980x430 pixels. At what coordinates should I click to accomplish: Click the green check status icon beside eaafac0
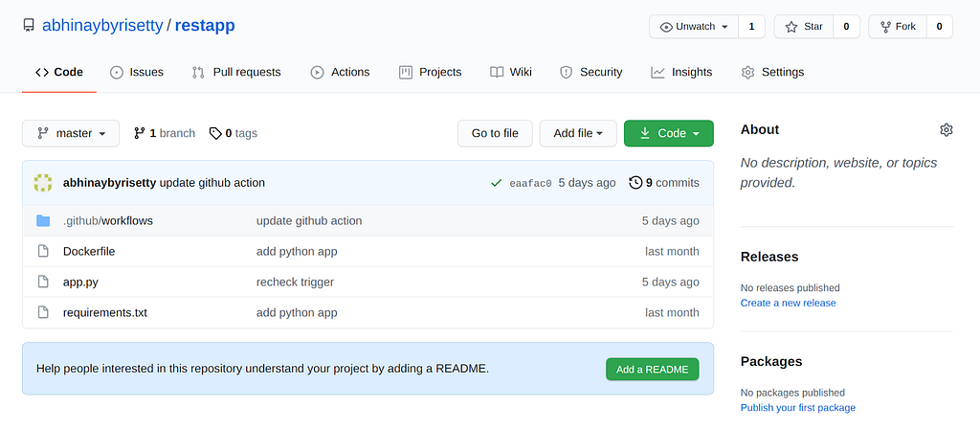(497, 183)
